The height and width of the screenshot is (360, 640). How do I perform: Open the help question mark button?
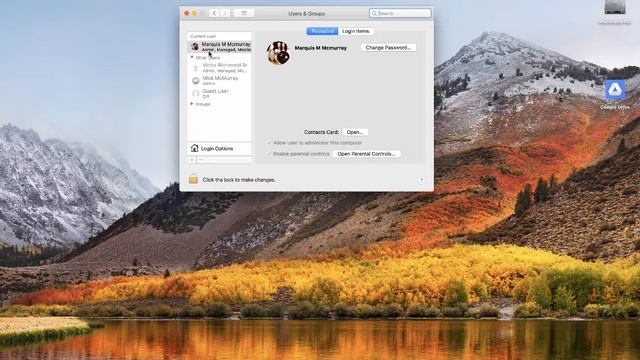pyautogui.click(x=421, y=180)
